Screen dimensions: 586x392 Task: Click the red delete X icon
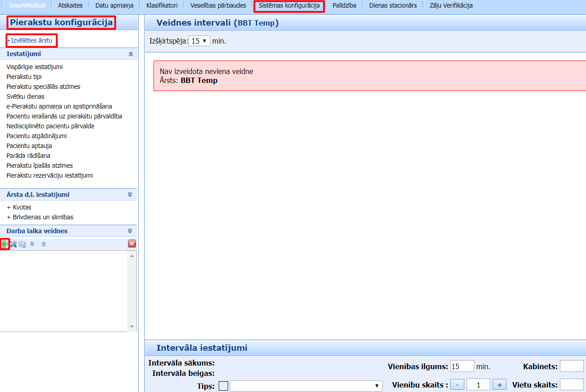tap(132, 244)
